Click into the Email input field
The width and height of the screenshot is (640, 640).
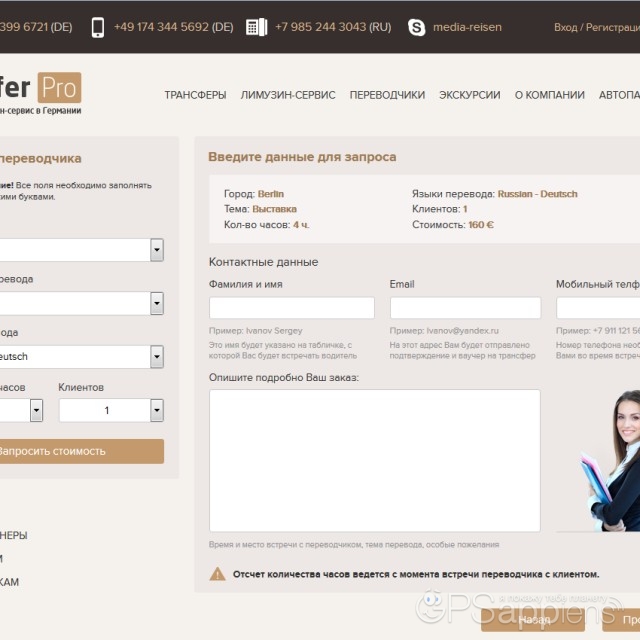tap(465, 308)
